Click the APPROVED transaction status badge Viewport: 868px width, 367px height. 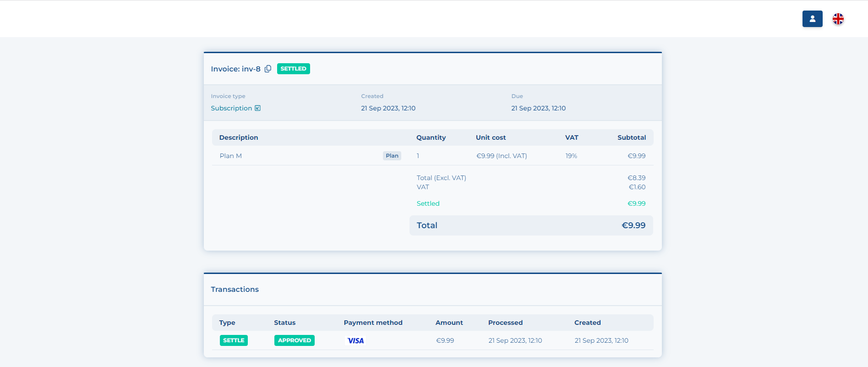click(295, 340)
